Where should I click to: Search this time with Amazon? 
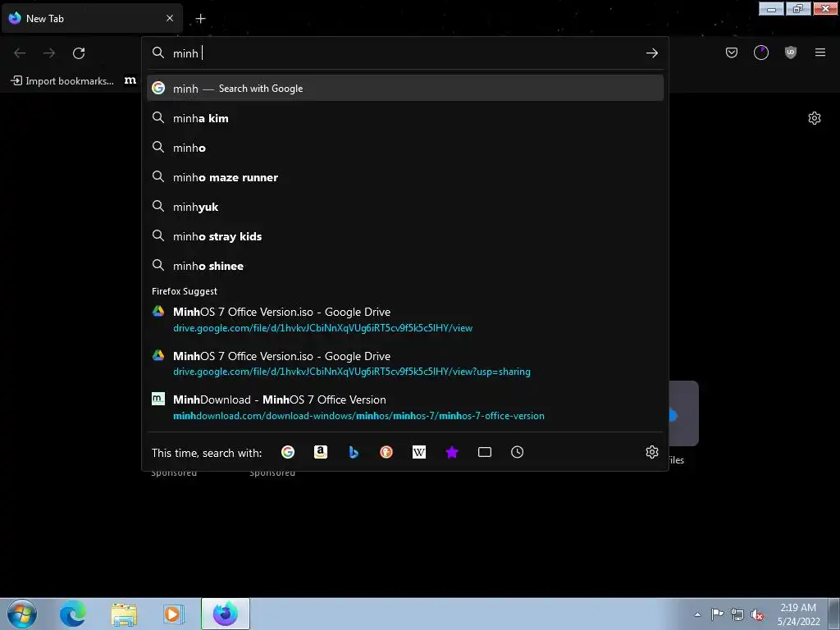click(321, 452)
